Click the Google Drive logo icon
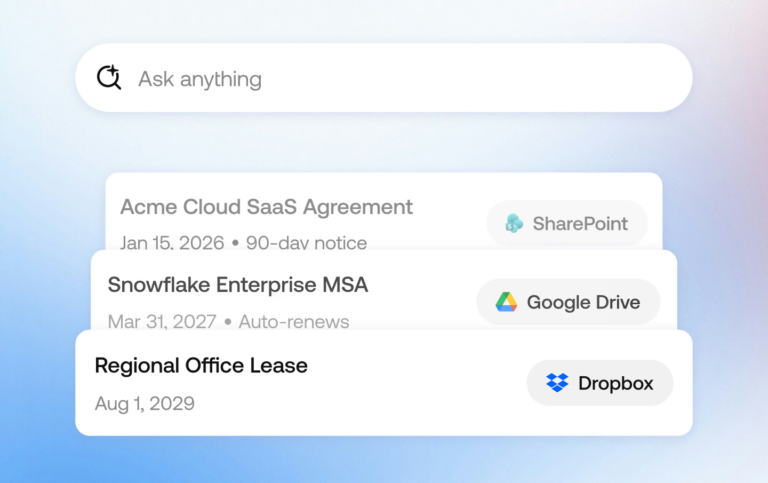Viewport: 768px width, 483px height. point(506,302)
